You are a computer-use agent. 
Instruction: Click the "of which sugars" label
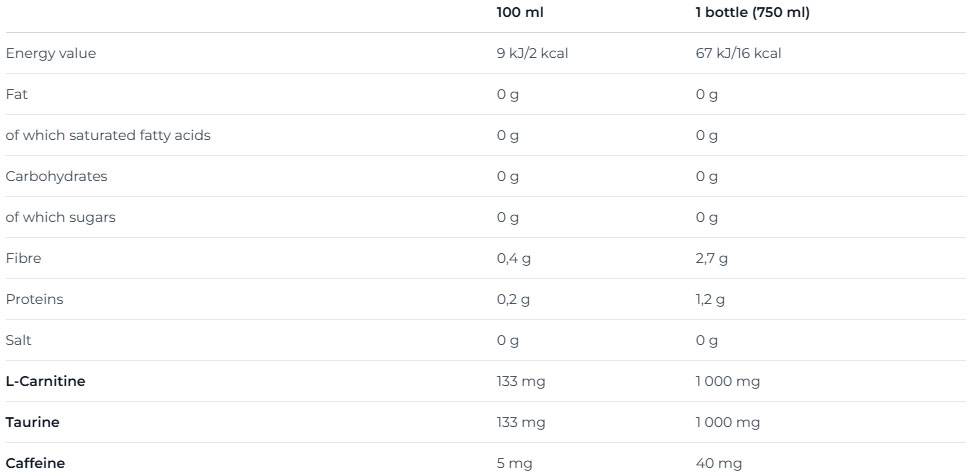[60, 218]
